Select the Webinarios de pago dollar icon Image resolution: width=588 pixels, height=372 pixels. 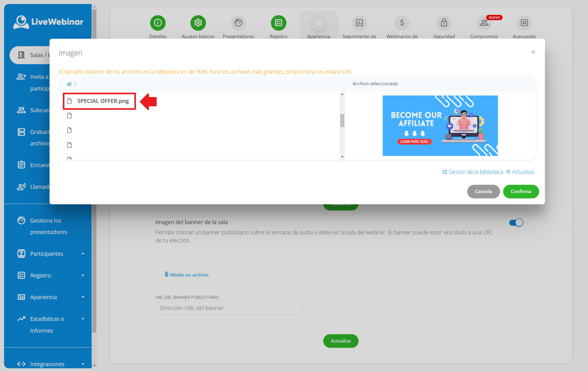pos(402,23)
